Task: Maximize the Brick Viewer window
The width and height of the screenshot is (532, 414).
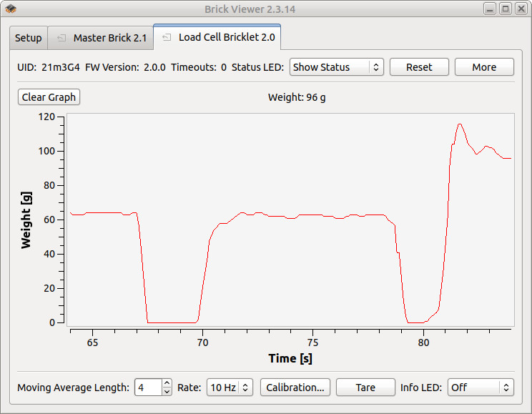Action: (505, 9)
